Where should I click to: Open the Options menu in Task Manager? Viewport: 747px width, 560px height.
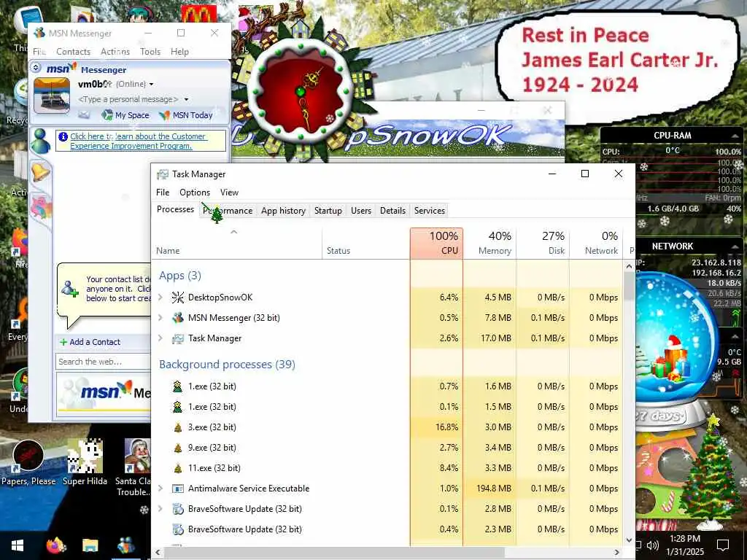pyautogui.click(x=194, y=192)
